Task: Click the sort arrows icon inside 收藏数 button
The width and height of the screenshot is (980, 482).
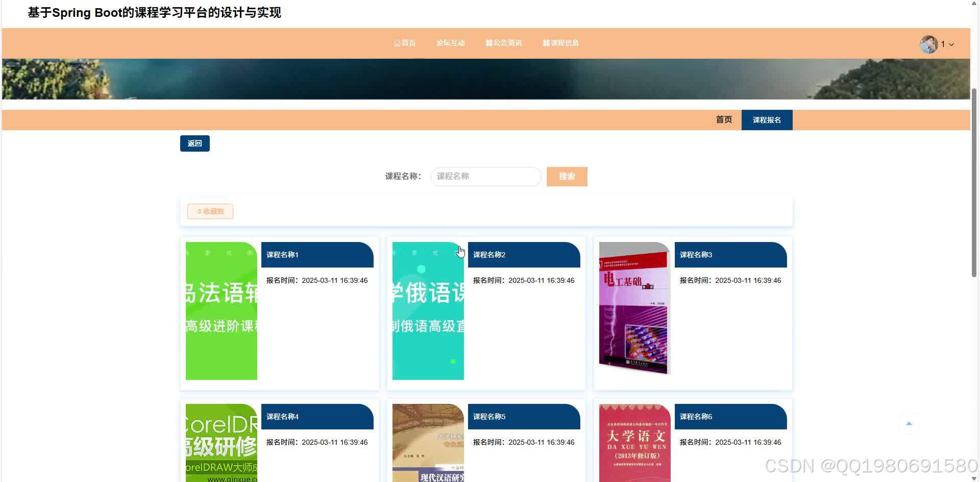Action: (199, 211)
